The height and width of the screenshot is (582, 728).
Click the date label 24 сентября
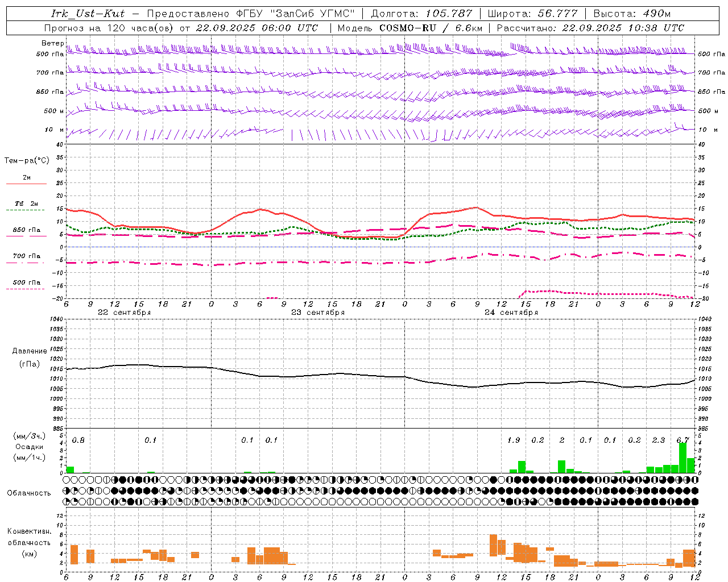click(x=511, y=313)
